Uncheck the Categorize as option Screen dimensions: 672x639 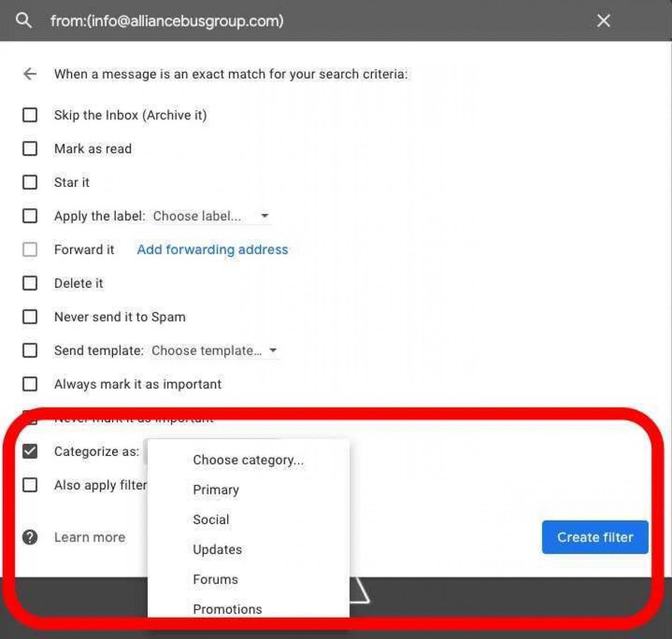(x=30, y=451)
